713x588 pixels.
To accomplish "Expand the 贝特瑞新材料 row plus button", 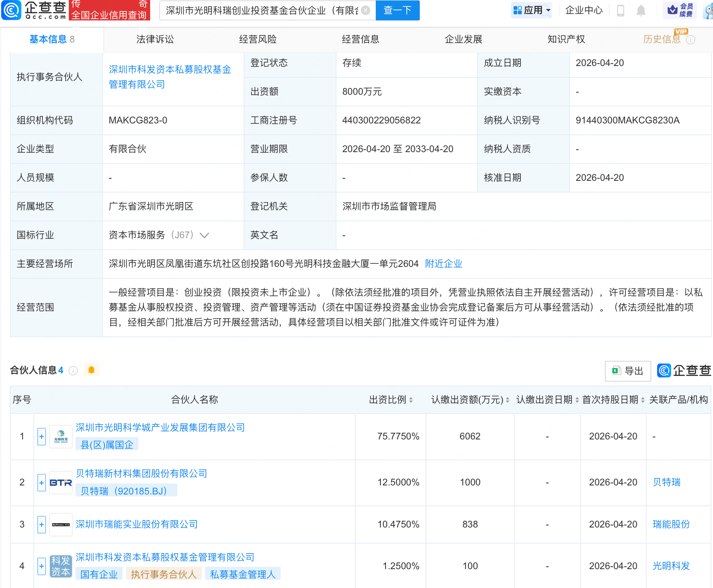I will coord(41,483).
